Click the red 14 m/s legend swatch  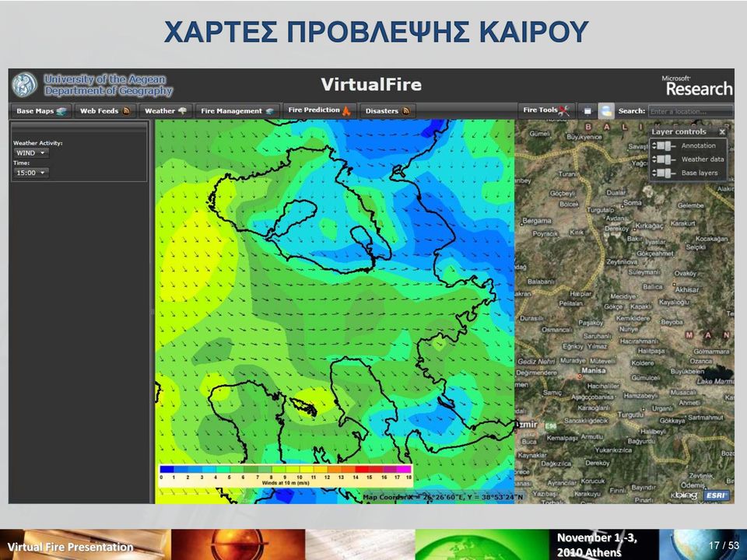363,469
